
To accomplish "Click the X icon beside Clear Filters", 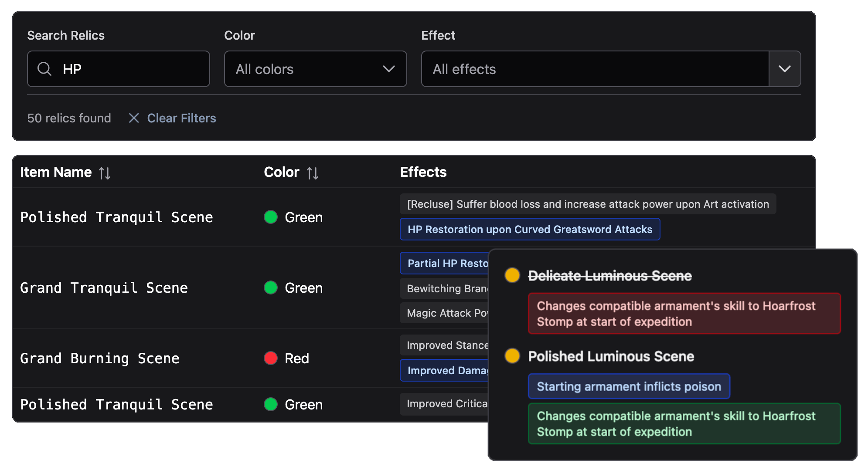I will (x=134, y=118).
